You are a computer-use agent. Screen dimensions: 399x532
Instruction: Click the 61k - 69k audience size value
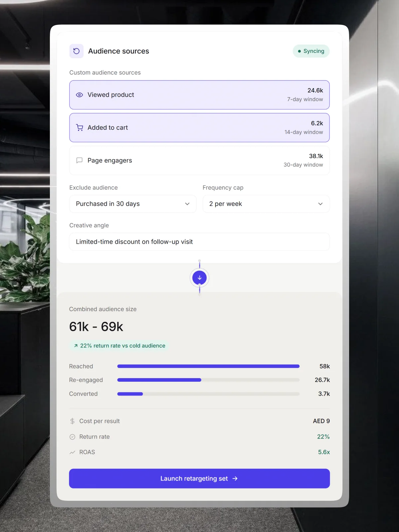click(x=96, y=327)
